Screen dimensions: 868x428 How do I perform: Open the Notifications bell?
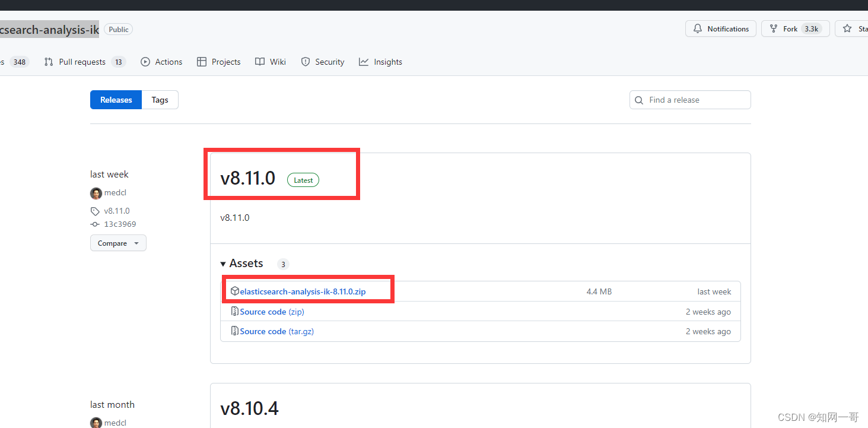[x=720, y=28]
